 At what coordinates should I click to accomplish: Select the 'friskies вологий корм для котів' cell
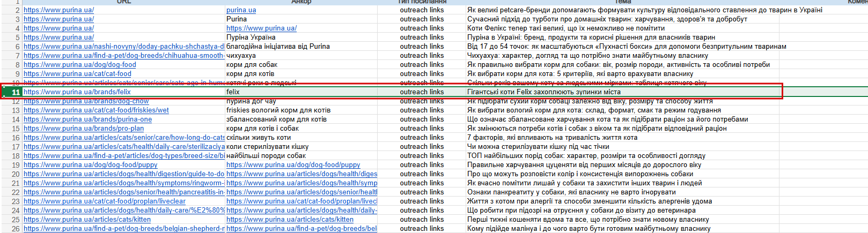tap(301, 110)
